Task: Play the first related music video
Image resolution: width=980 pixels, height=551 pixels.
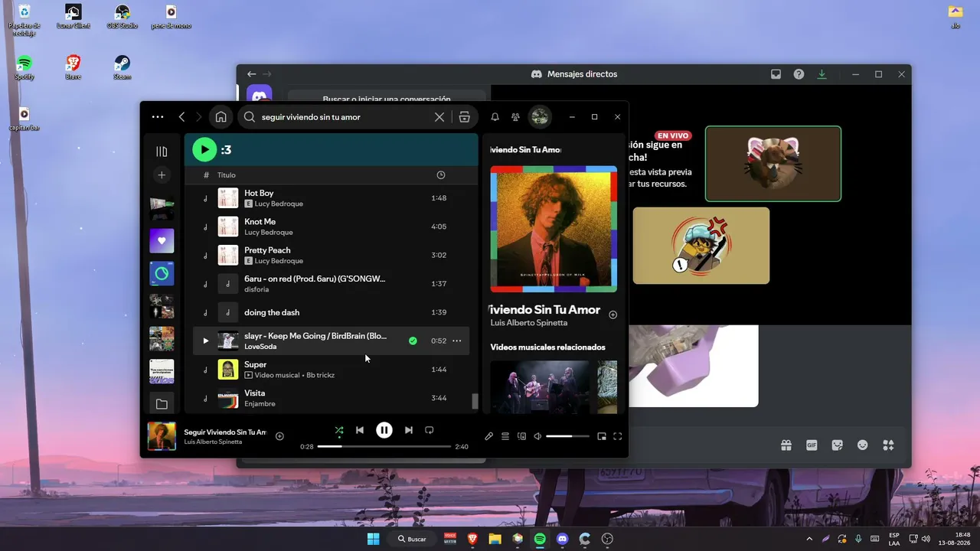Action: point(540,387)
